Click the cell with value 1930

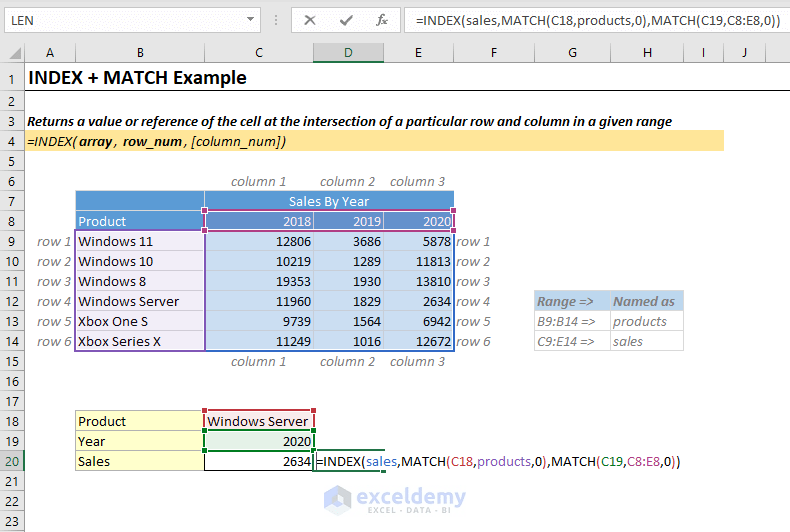(348, 281)
